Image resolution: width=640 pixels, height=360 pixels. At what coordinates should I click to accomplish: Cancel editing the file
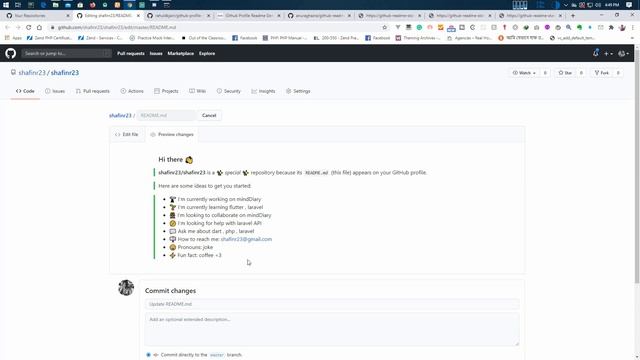pyautogui.click(x=209, y=116)
